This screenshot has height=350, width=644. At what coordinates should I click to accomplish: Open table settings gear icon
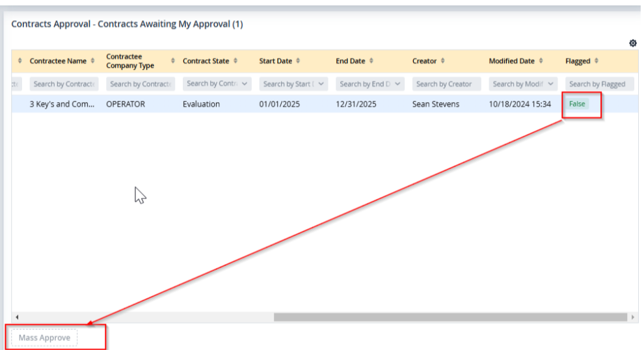633,44
